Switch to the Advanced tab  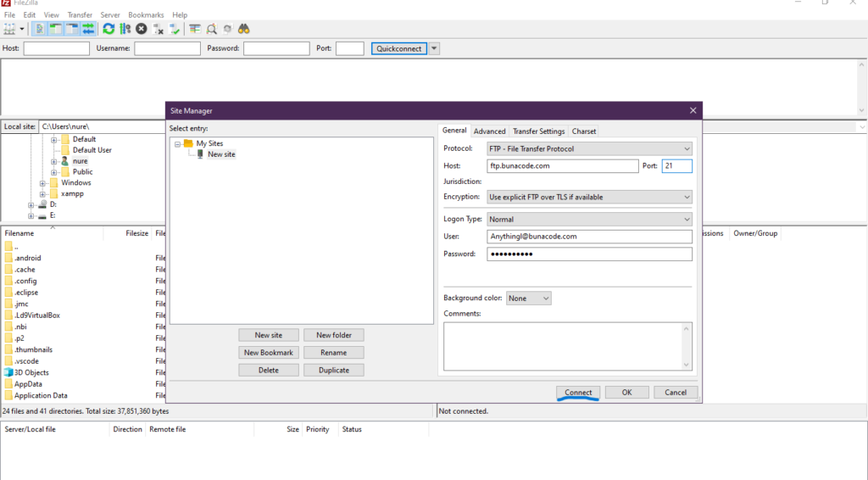489,131
